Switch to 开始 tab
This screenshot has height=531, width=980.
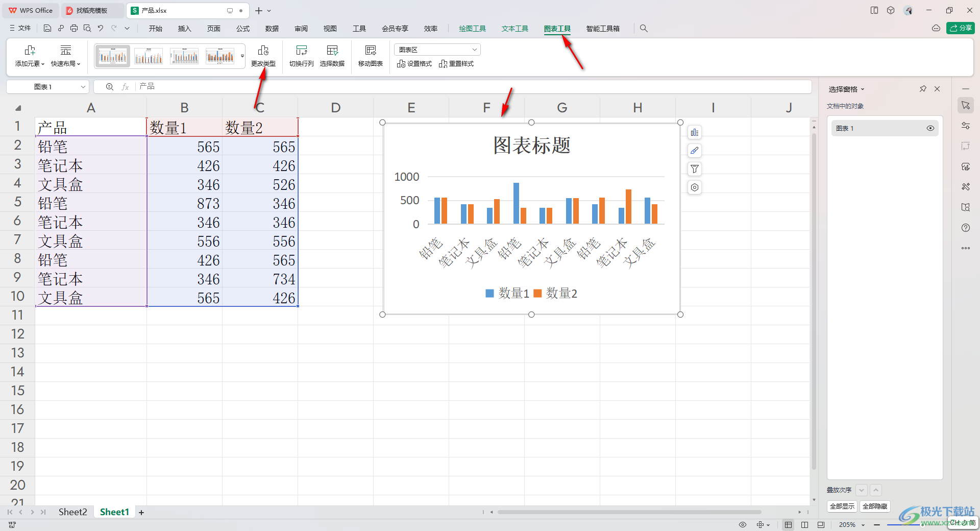tap(156, 29)
